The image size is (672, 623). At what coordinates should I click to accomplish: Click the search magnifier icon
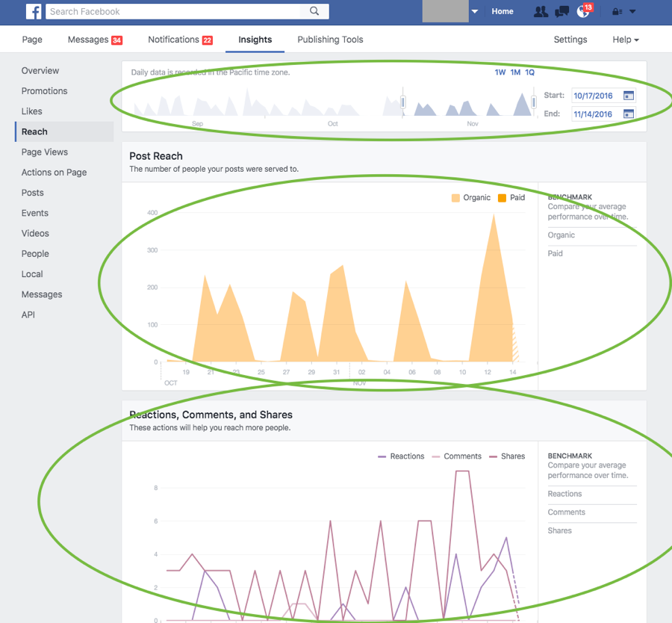314,11
